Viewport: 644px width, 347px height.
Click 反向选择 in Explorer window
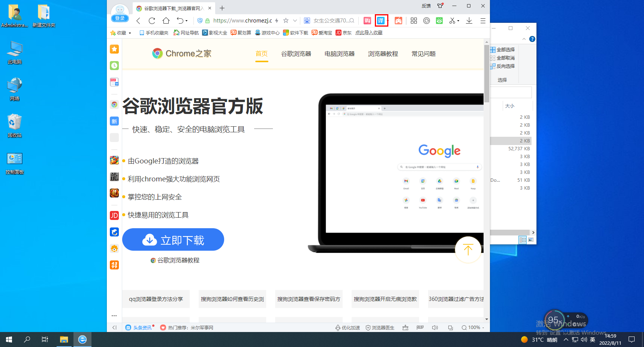[503, 66]
